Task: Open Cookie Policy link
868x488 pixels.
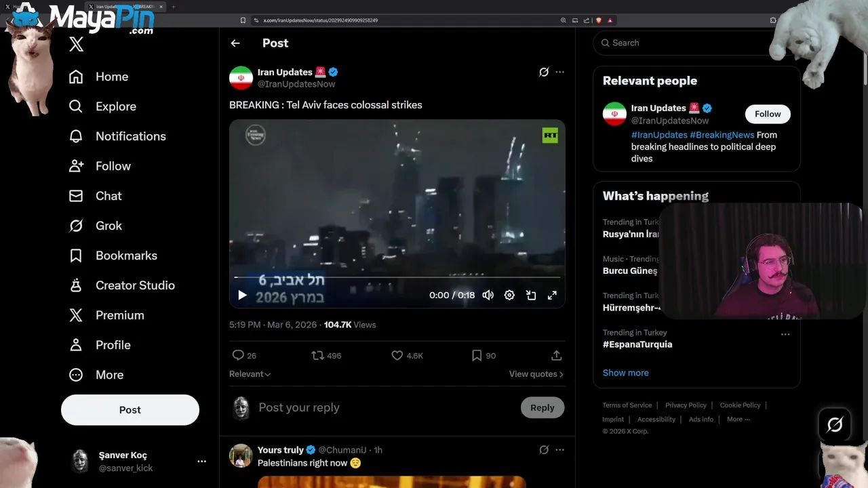Action: click(x=740, y=405)
